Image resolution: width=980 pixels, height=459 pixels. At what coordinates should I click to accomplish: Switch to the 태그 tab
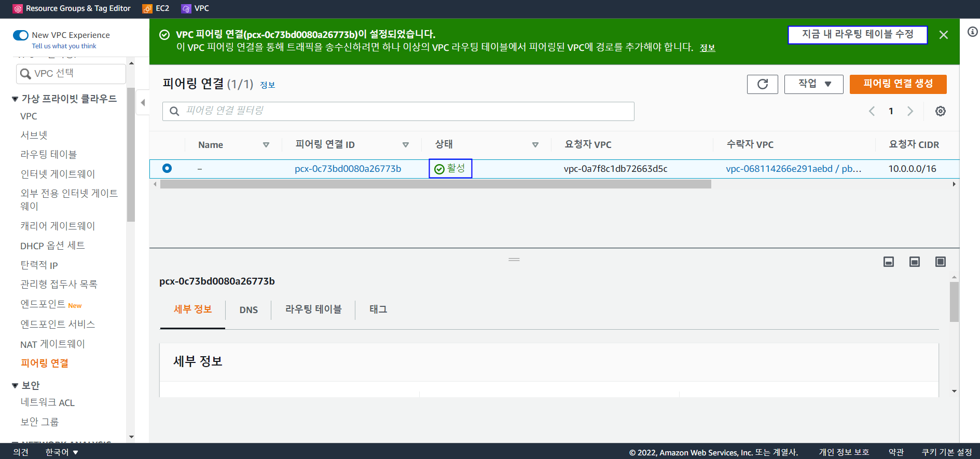(x=378, y=309)
